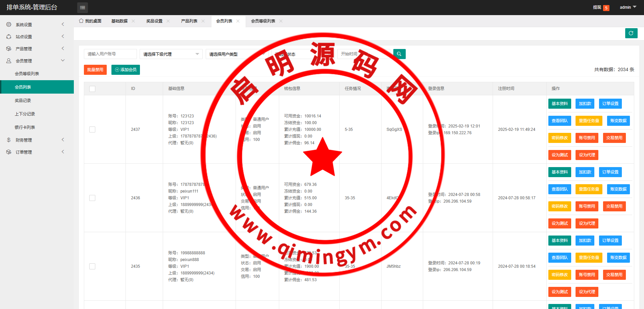Screen dimensions: 644x309
Task: Open the admin user dropdown menu
Action: tap(628, 7)
